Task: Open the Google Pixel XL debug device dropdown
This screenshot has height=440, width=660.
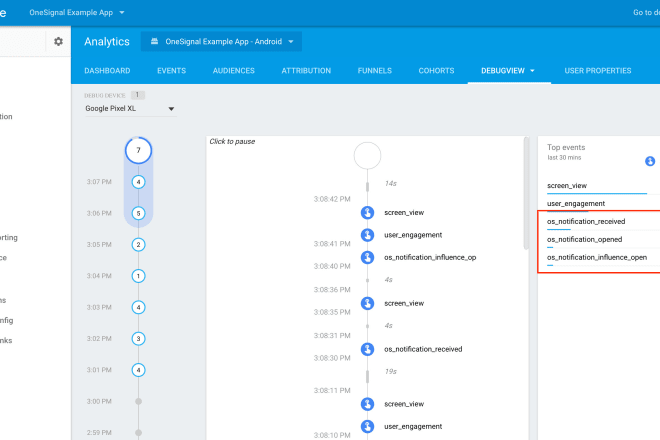Action: coord(130,109)
